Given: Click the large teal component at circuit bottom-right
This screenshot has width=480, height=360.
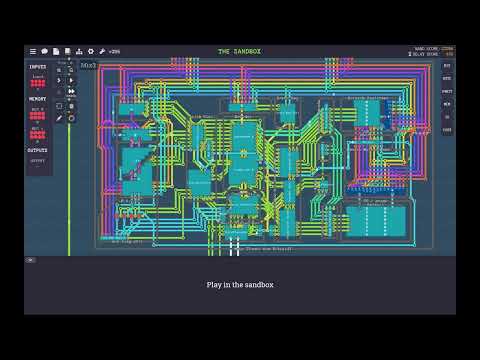Looking at the screenshot, I should (376, 221).
